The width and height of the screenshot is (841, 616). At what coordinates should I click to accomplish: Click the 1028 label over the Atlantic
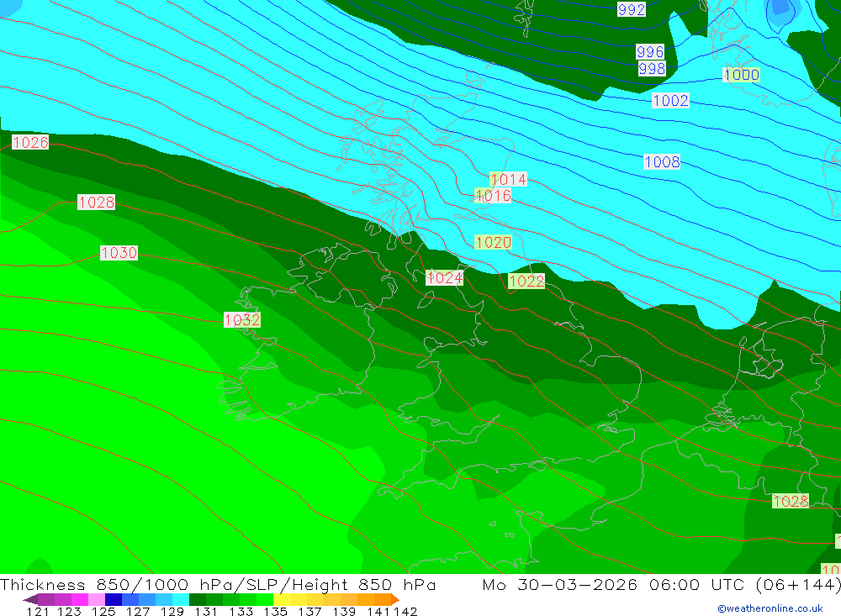point(97,203)
